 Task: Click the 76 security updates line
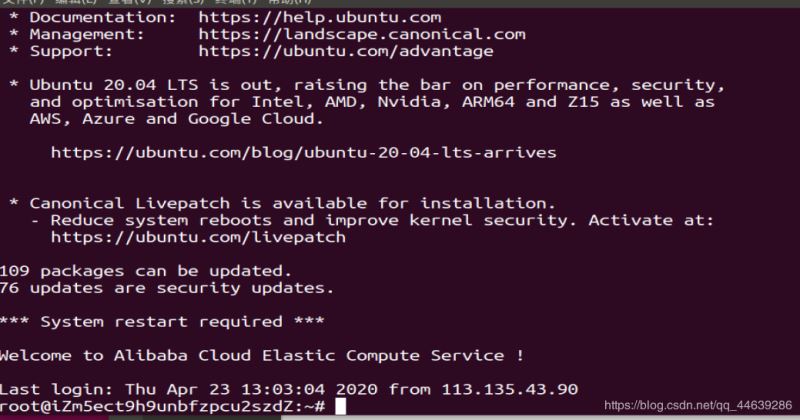(x=166, y=288)
